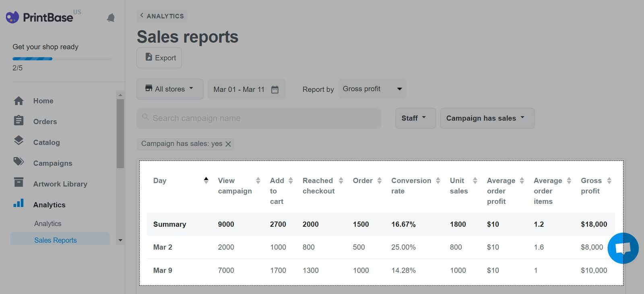Click Mar 9 gross profit $10,000

(x=594, y=271)
